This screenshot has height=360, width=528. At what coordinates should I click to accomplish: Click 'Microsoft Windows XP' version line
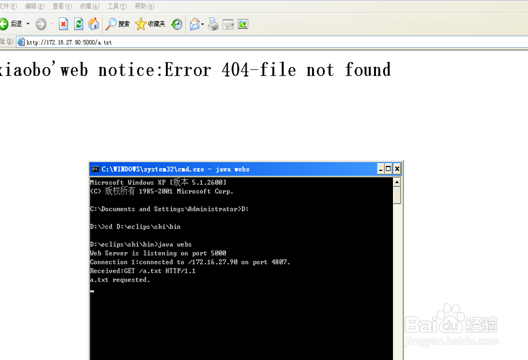[158, 182]
